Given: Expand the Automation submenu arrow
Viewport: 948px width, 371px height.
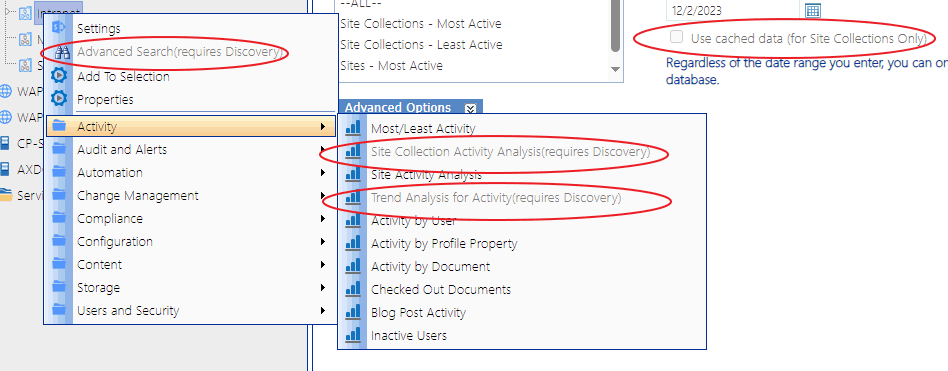Looking at the screenshot, I should (323, 173).
